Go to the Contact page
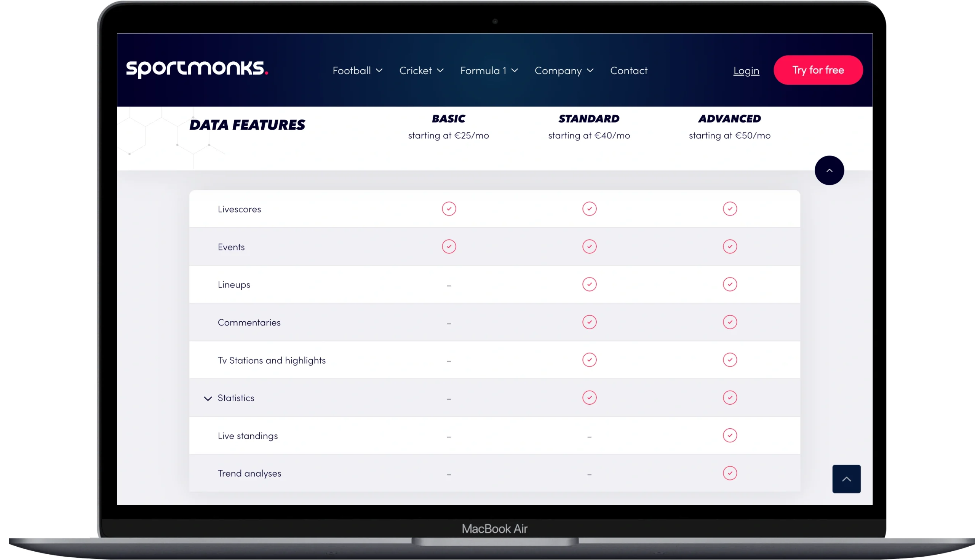Viewport: 975px width, 560px height. [x=629, y=71]
